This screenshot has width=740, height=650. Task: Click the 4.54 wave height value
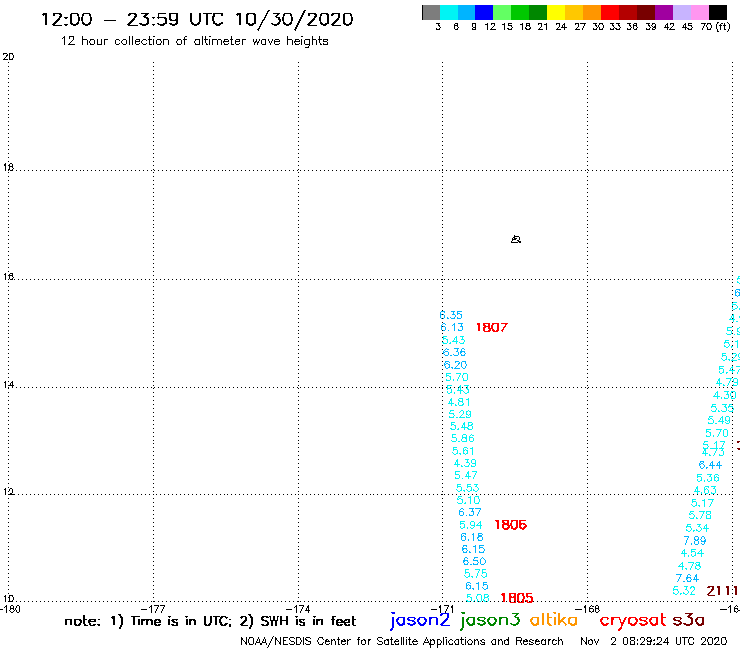(692, 553)
